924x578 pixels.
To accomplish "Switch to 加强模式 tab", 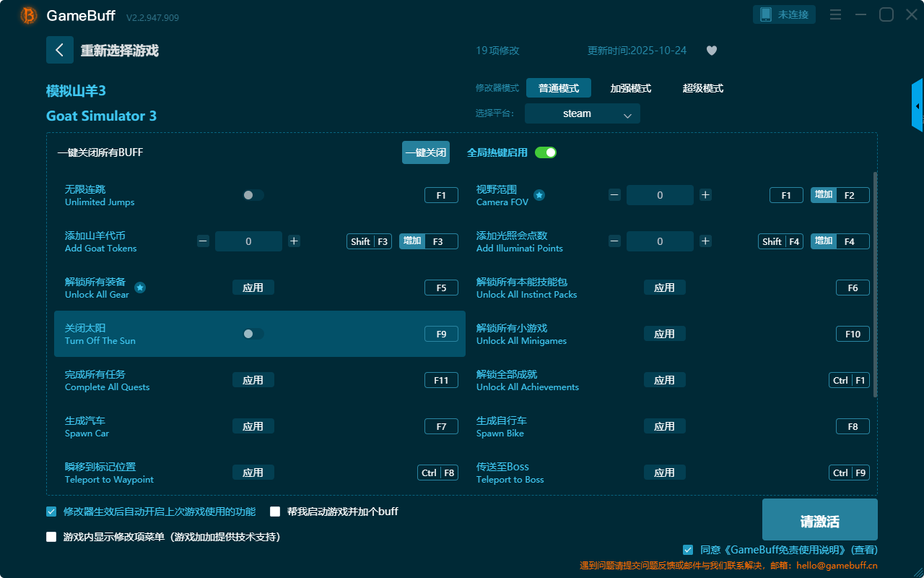I will point(630,88).
